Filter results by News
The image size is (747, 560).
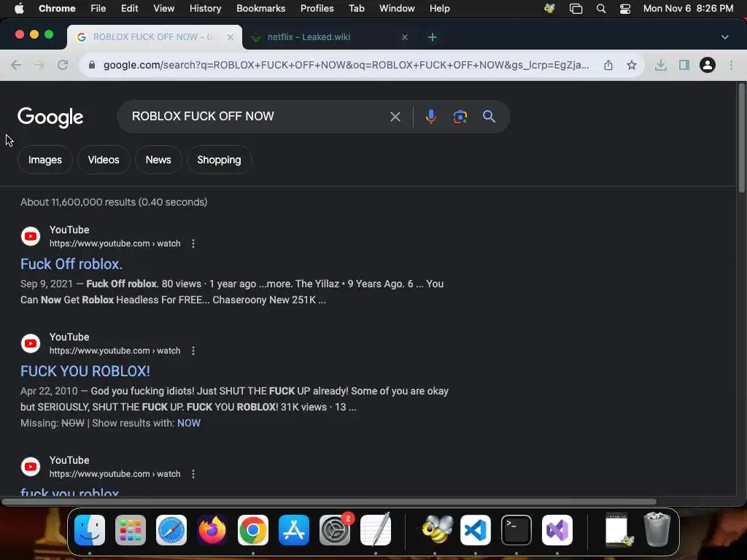158,160
